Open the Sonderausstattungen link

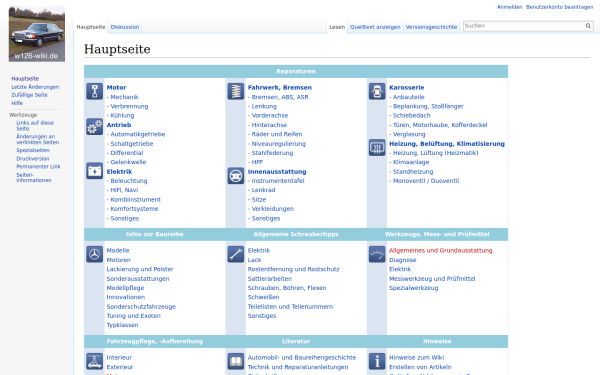click(138, 279)
